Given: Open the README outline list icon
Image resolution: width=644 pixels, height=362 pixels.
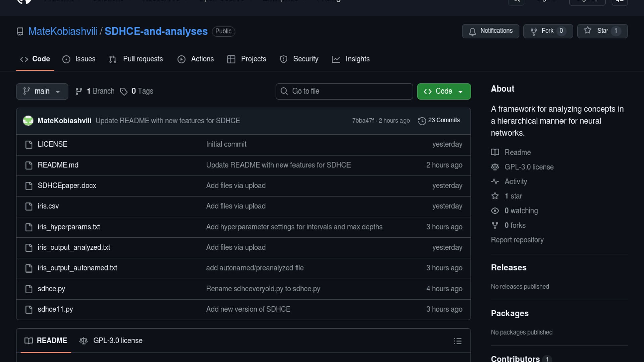Looking at the screenshot, I should pyautogui.click(x=458, y=341).
